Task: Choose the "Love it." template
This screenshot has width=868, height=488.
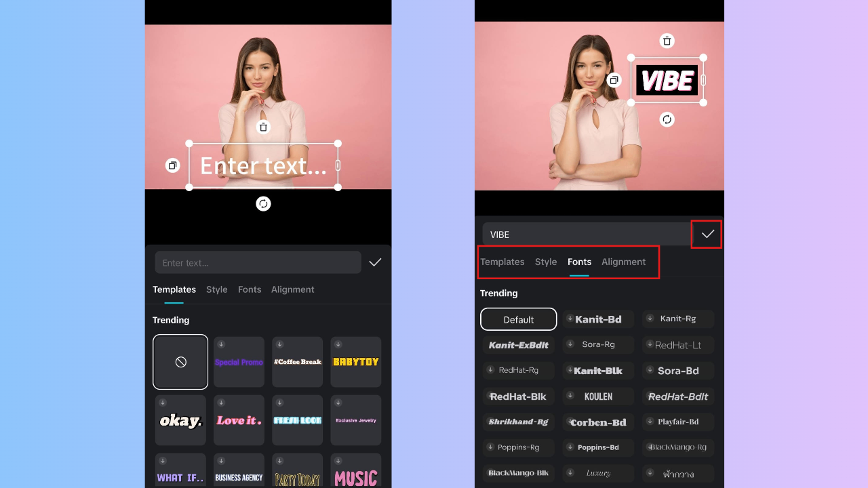Action: point(239,420)
